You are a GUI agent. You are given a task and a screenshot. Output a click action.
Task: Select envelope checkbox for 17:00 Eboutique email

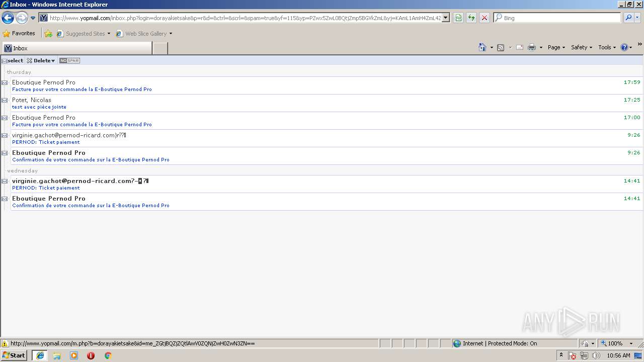(5, 118)
